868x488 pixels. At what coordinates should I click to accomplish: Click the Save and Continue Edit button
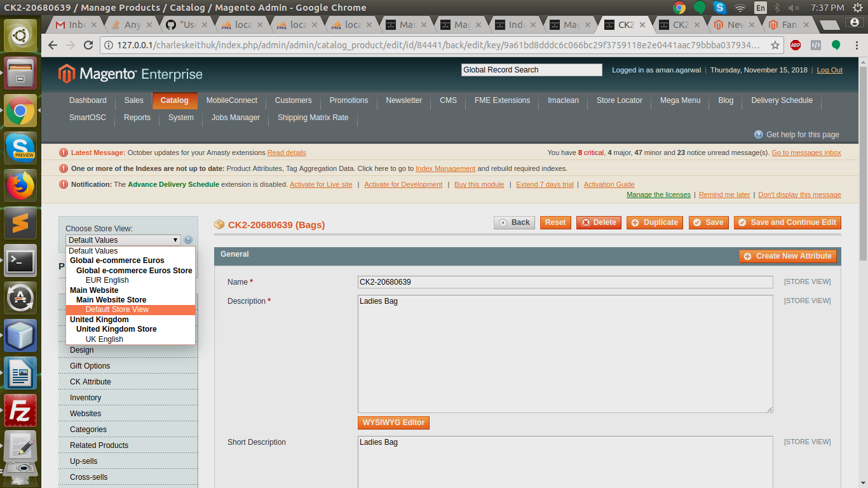pyautogui.click(x=787, y=222)
